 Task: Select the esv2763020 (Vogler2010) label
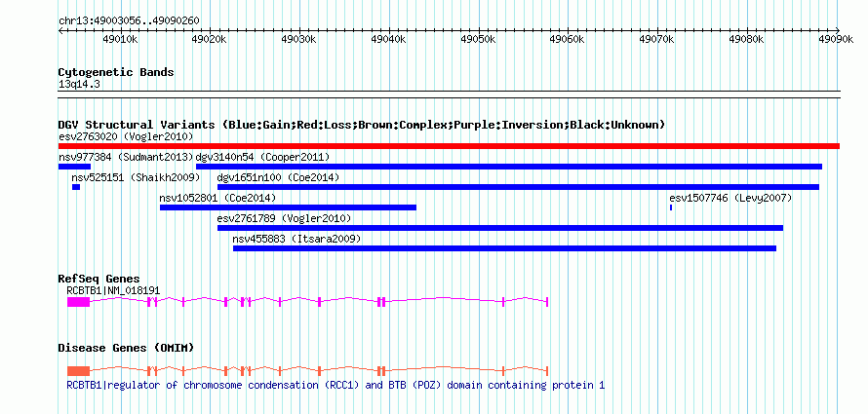point(126,136)
